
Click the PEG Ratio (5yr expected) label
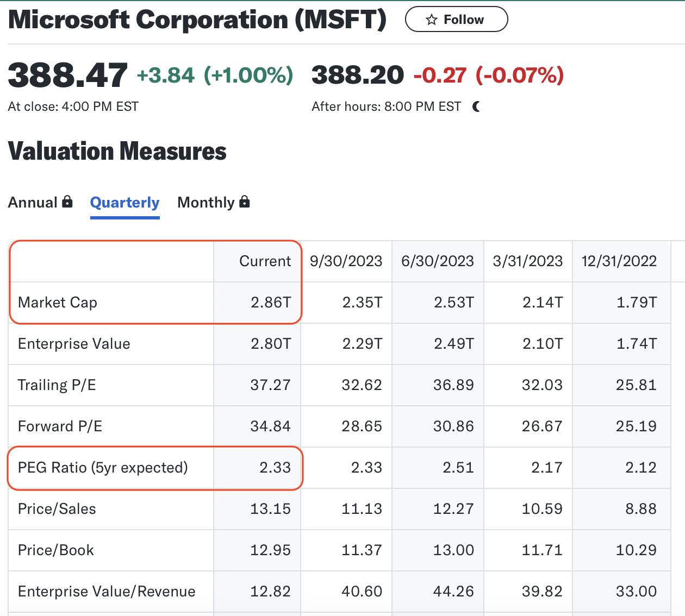click(103, 468)
